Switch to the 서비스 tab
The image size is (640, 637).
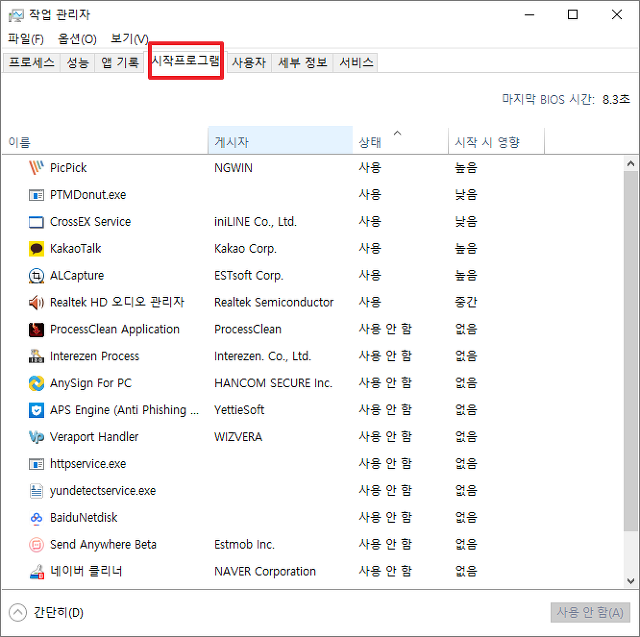[x=356, y=62]
